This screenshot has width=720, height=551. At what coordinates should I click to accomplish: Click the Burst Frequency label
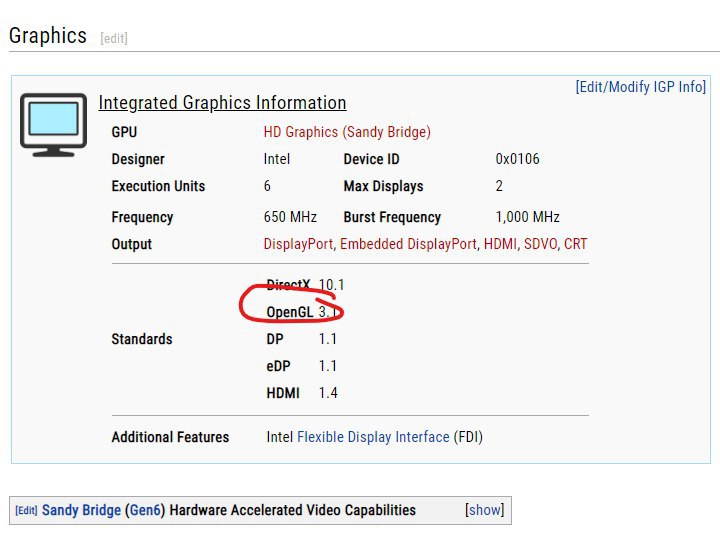pyautogui.click(x=392, y=217)
